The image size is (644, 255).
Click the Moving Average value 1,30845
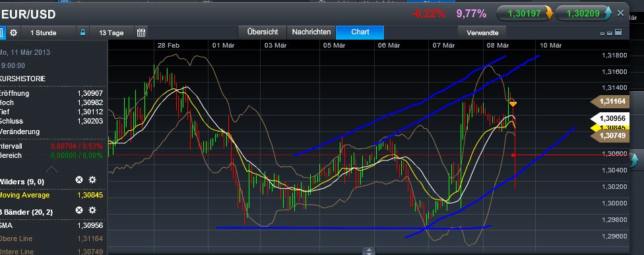[90, 196]
